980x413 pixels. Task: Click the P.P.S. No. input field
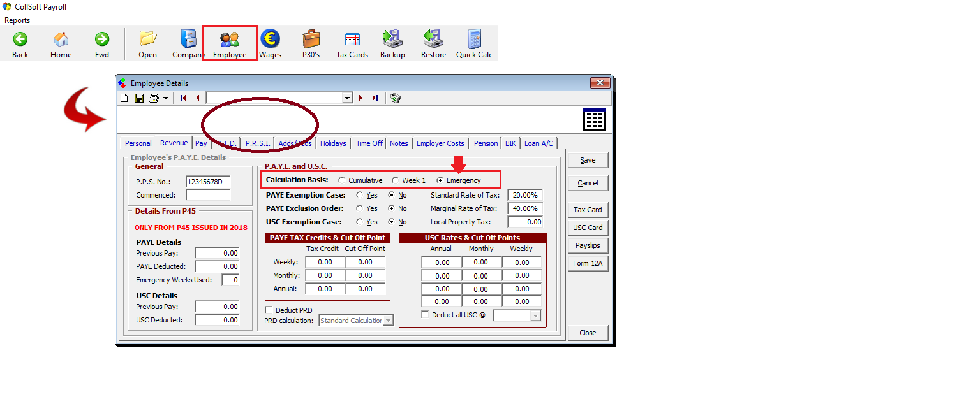(207, 182)
